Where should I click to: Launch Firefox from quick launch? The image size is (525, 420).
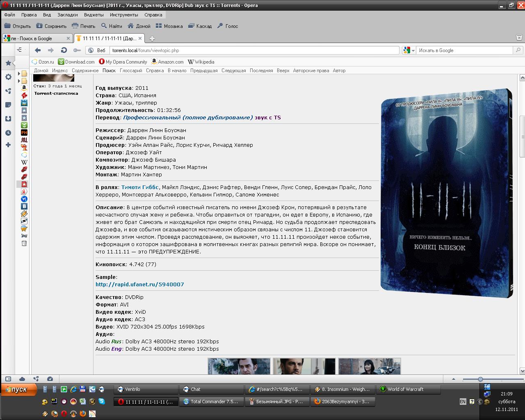[83, 414]
